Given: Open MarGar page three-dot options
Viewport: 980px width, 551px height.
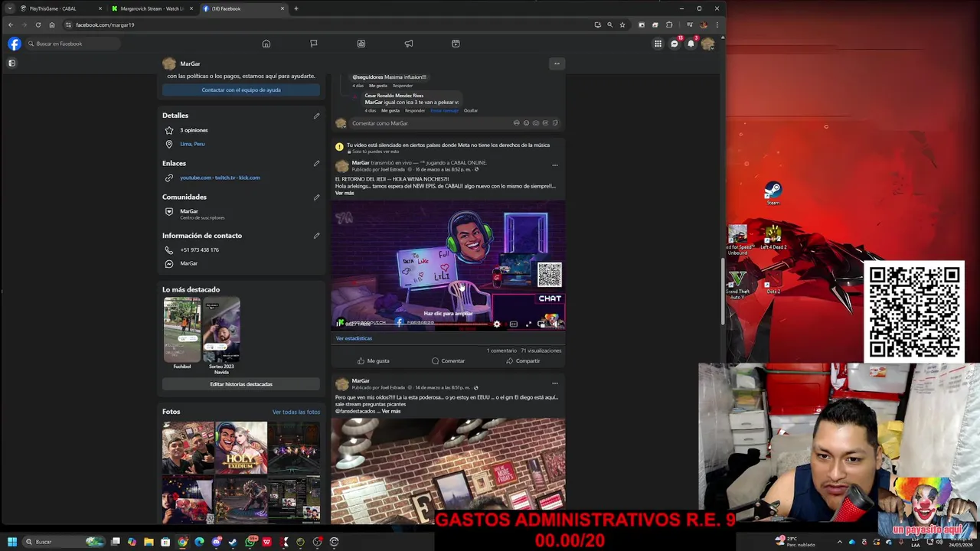Looking at the screenshot, I should pos(557,64).
